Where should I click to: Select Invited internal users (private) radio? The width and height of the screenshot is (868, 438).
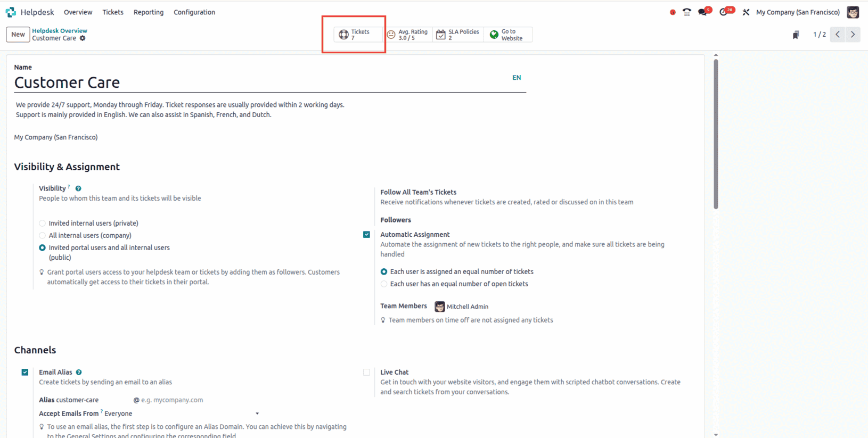[x=43, y=224]
